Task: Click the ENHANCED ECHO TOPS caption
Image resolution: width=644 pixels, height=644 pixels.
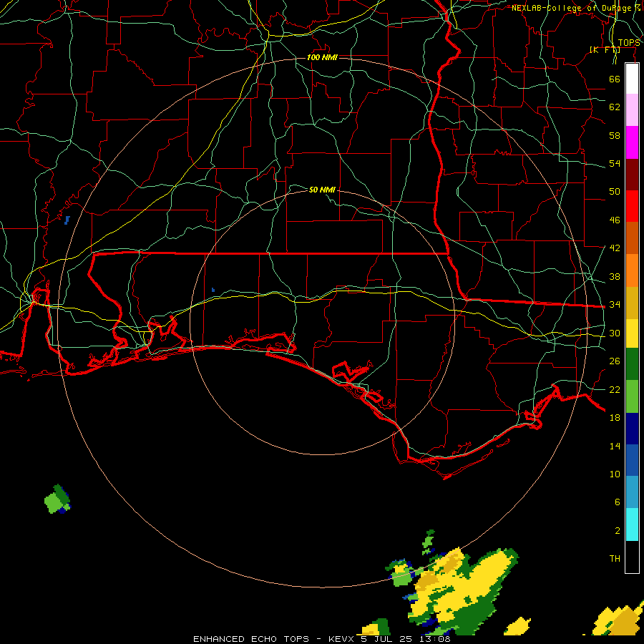Action: 251,639
